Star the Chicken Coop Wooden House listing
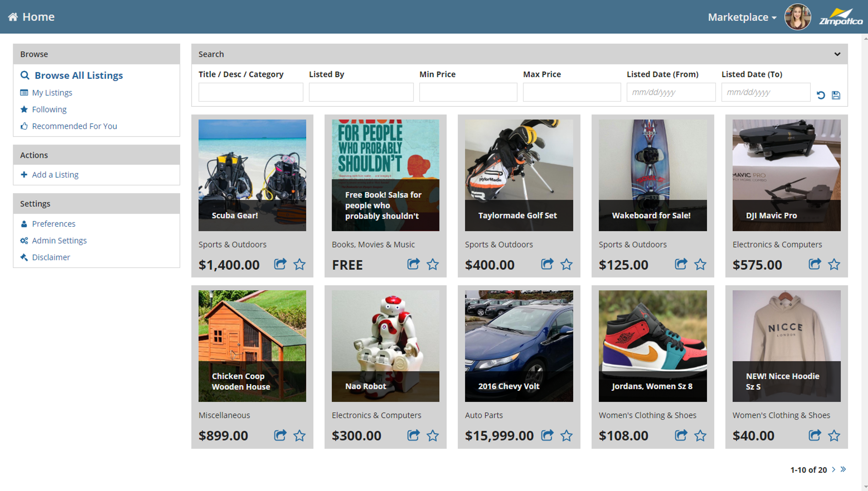Image resolution: width=868 pixels, height=491 pixels. coord(299,435)
